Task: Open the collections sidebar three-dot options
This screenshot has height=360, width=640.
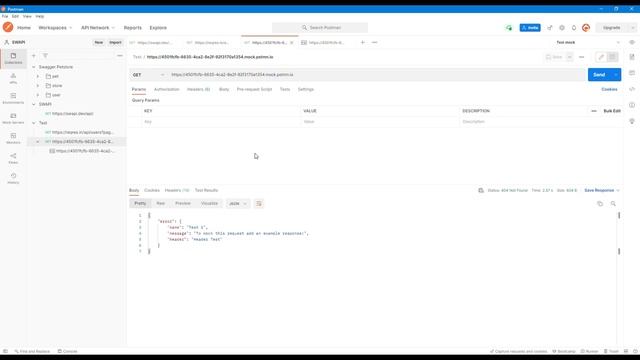Action: coord(120,56)
